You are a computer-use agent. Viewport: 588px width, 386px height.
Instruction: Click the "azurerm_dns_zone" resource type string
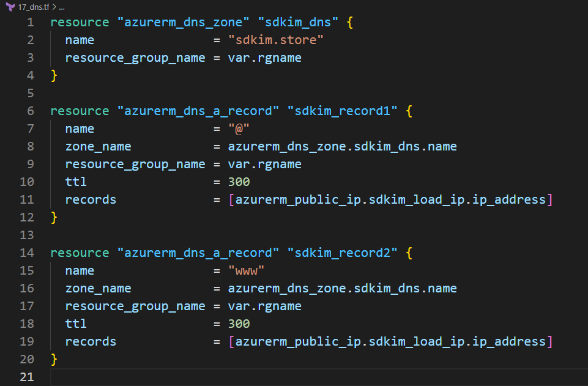coord(183,23)
